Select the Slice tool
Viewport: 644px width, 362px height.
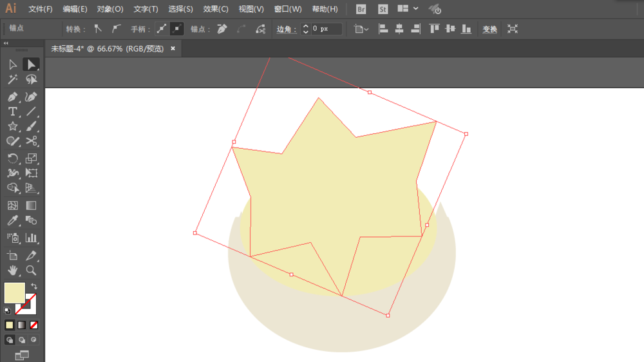point(31,256)
